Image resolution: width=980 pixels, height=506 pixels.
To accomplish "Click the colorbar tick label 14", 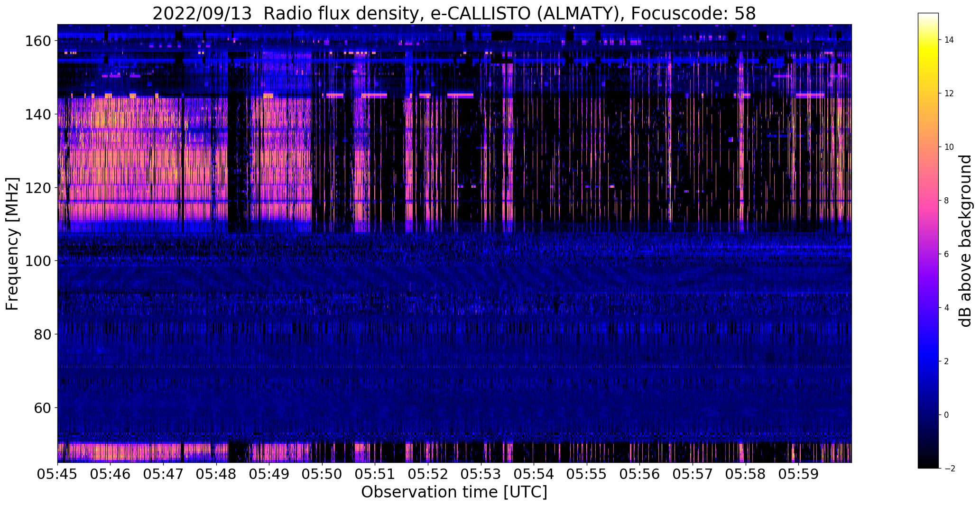I will 949,40.
